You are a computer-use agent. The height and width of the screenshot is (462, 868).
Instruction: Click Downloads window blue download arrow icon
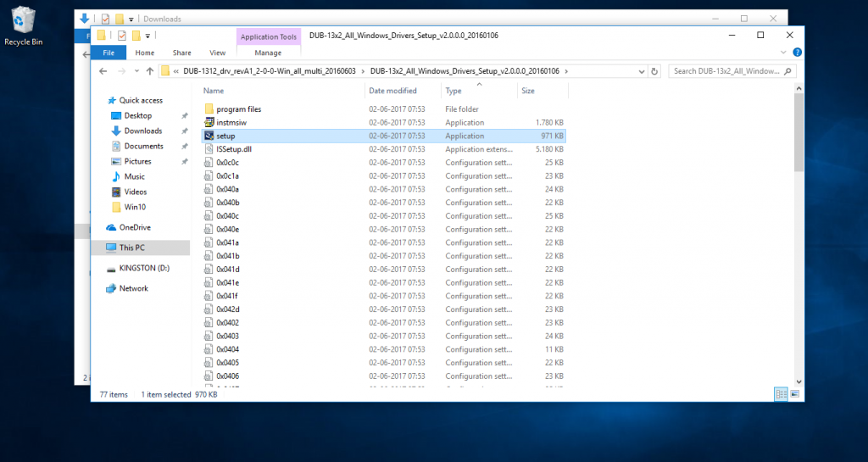click(84, 19)
